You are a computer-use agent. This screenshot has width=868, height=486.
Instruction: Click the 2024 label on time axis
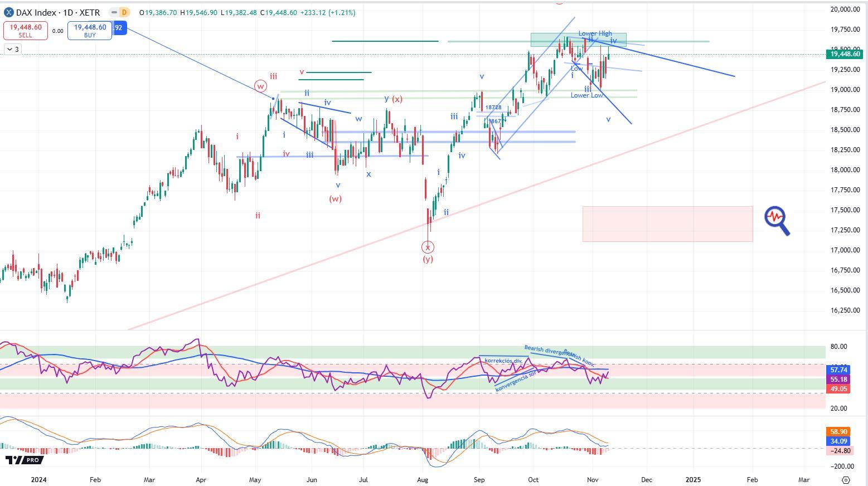(39, 479)
